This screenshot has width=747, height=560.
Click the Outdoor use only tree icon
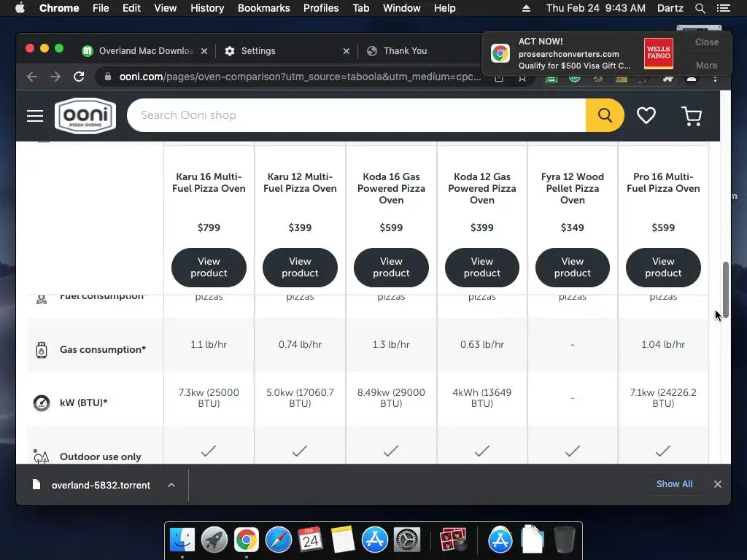pos(41,456)
